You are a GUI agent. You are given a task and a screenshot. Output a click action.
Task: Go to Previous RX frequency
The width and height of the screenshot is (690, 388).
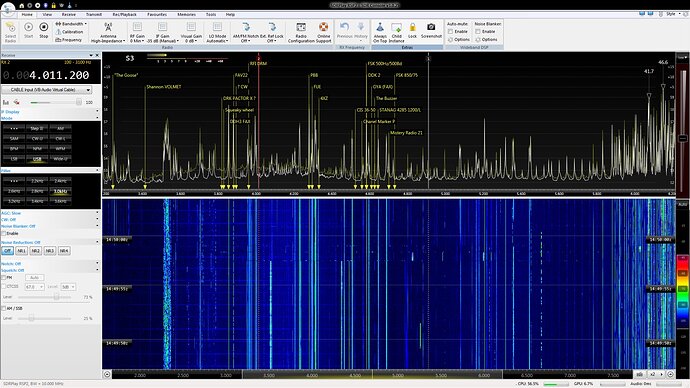[x=345, y=30]
